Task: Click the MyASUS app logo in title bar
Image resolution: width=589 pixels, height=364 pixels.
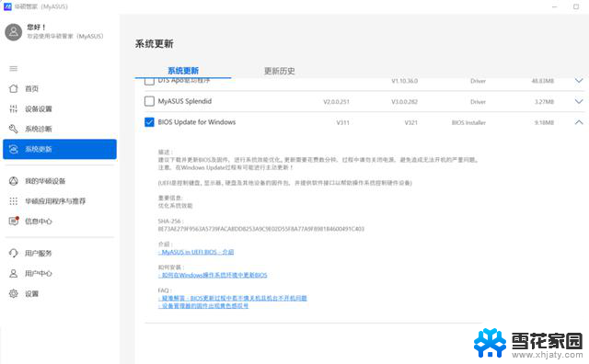Action: point(7,6)
